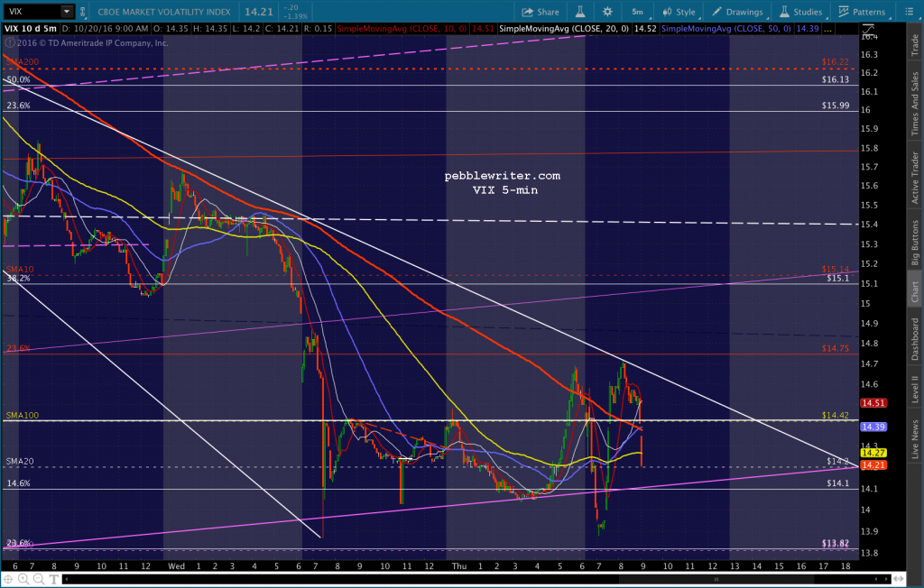Click the horizontal scrollbar thumb
Viewport: 924px width, 588px height.
(716, 580)
